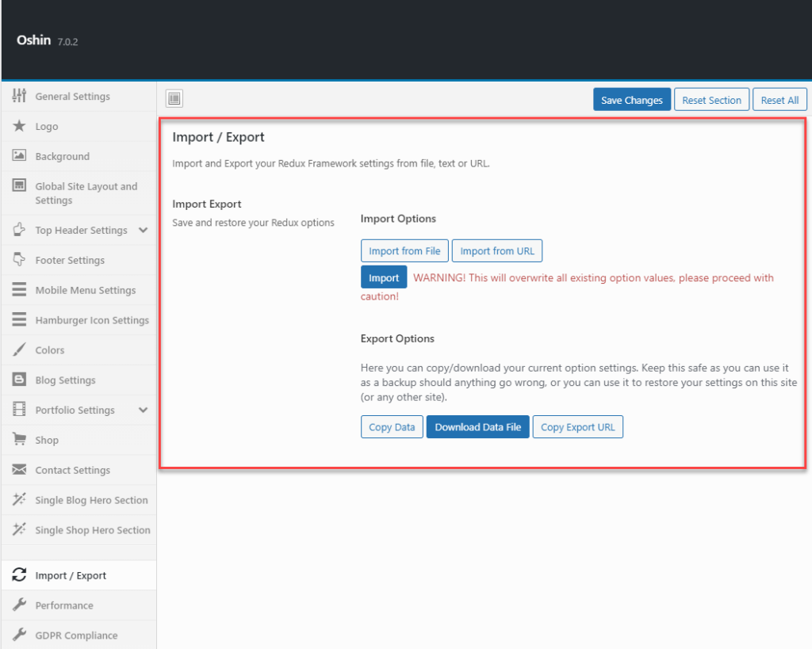The image size is (812, 649).
Task: Select the General Settings sliders icon
Action: pos(19,96)
